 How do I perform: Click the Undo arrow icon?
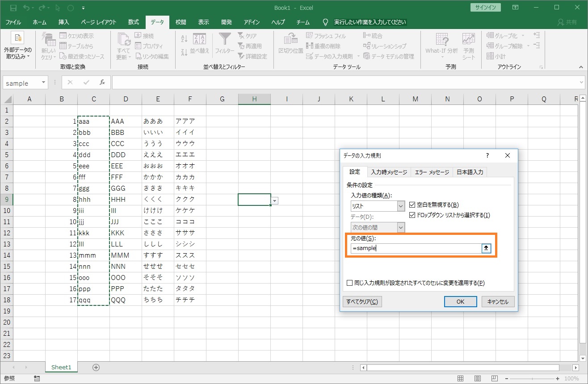27,8
